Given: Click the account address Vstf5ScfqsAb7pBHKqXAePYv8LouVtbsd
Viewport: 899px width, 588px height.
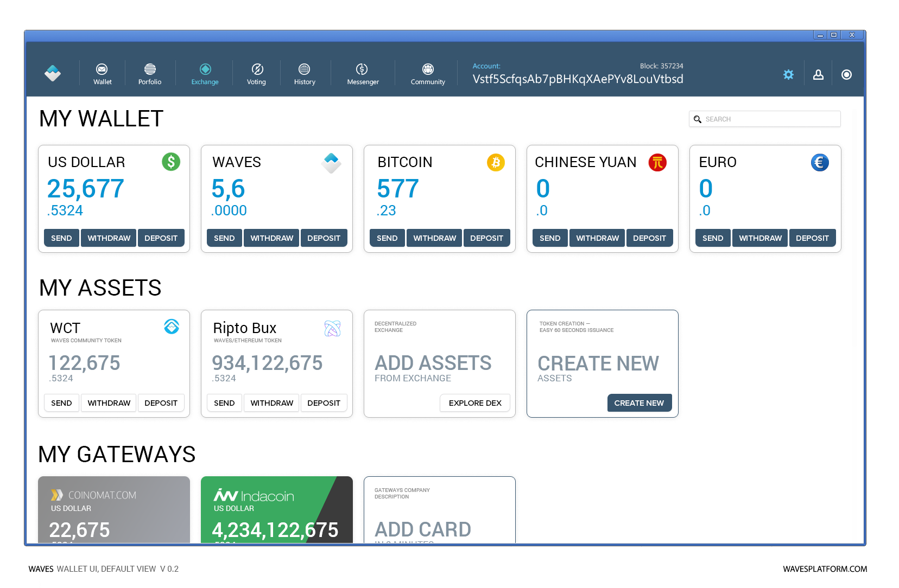Looking at the screenshot, I should [x=578, y=79].
